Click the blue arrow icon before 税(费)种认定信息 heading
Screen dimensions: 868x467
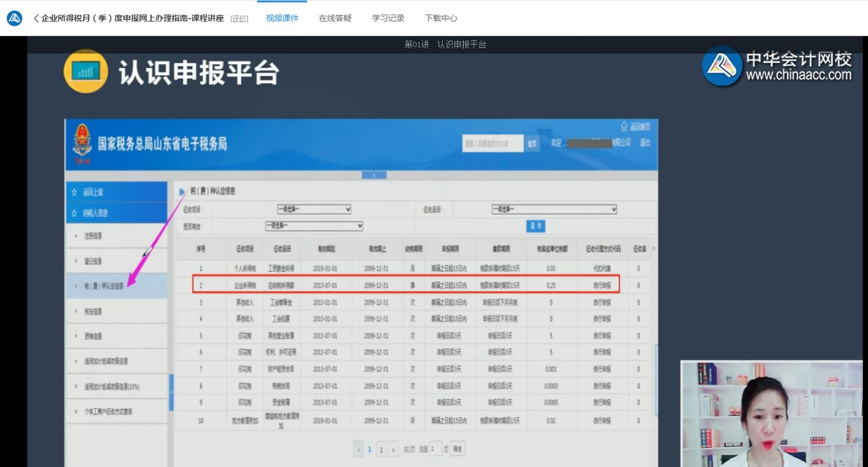point(182,192)
